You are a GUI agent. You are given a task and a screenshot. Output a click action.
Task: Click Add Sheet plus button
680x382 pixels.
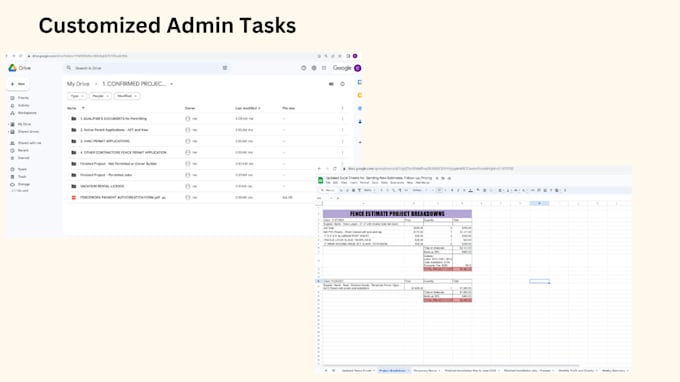[326, 371]
